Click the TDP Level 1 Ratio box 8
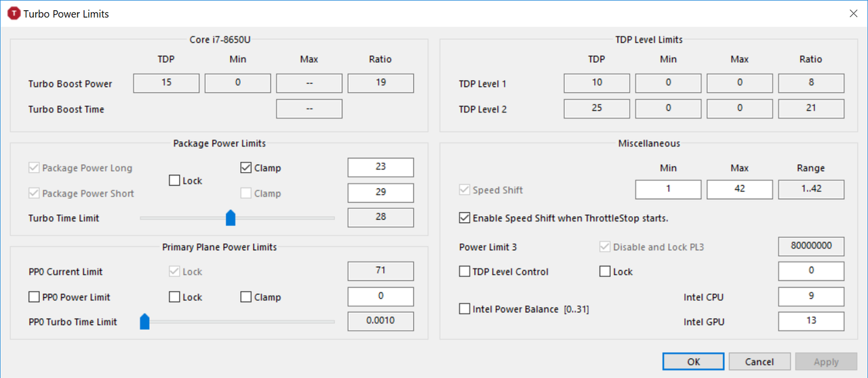The width and height of the screenshot is (868, 378). click(811, 83)
